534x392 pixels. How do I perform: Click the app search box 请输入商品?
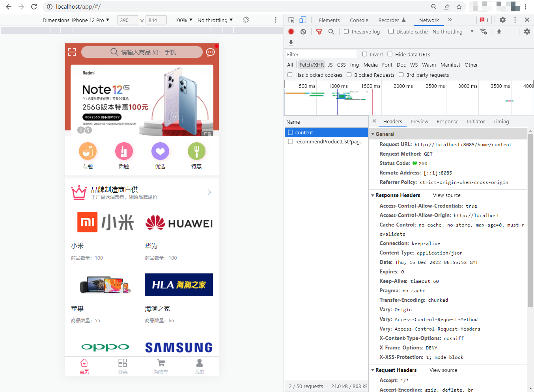coord(142,52)
